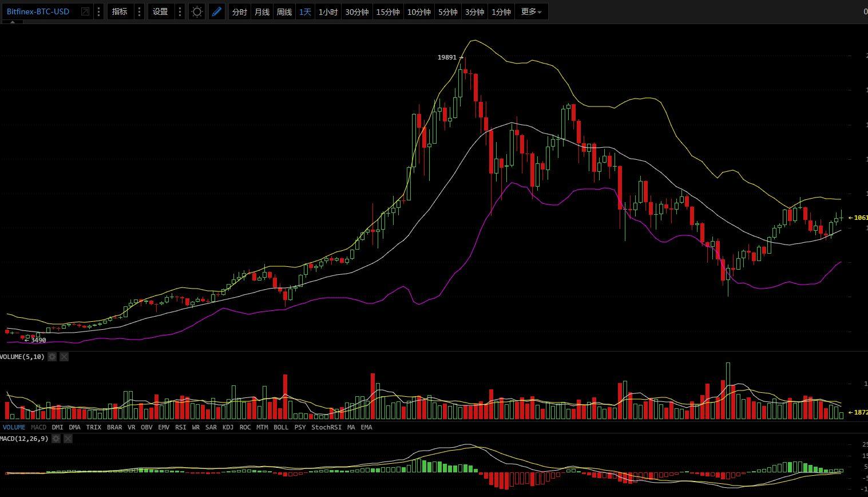The image size is (868, 497).
Task: Select the WR indicator
Action: [196, 427]
